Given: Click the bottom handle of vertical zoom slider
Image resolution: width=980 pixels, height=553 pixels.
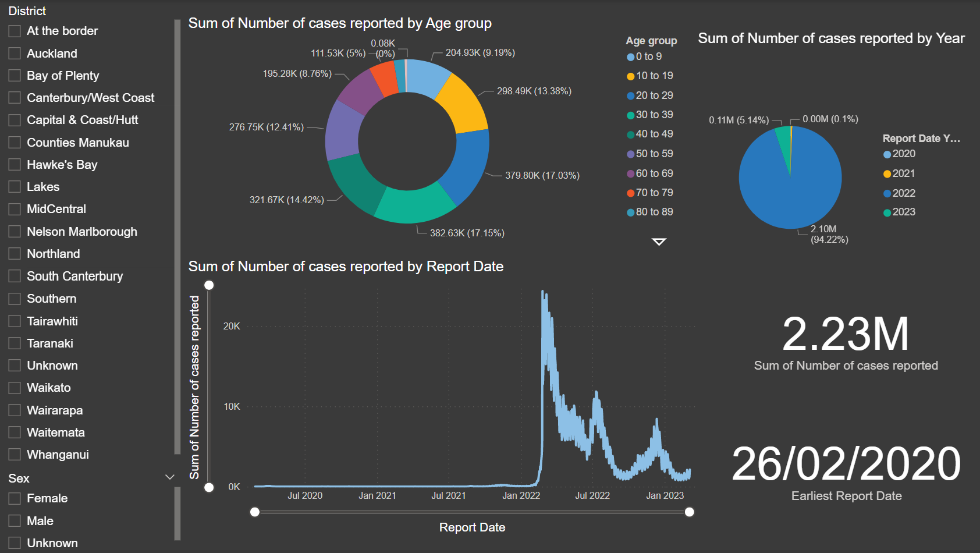Looking at the screenshot, I should (x=209, y=487).
